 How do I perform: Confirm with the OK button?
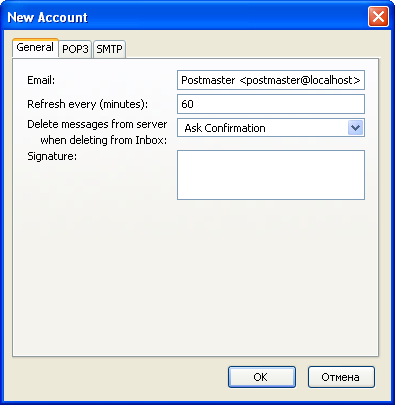click(x=262, y=377)
